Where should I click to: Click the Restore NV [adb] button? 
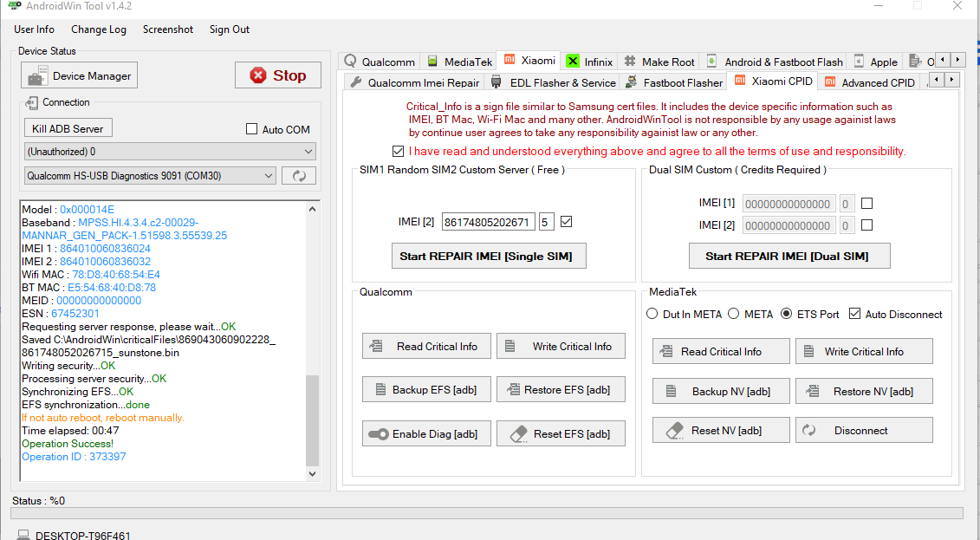point(865,391)
